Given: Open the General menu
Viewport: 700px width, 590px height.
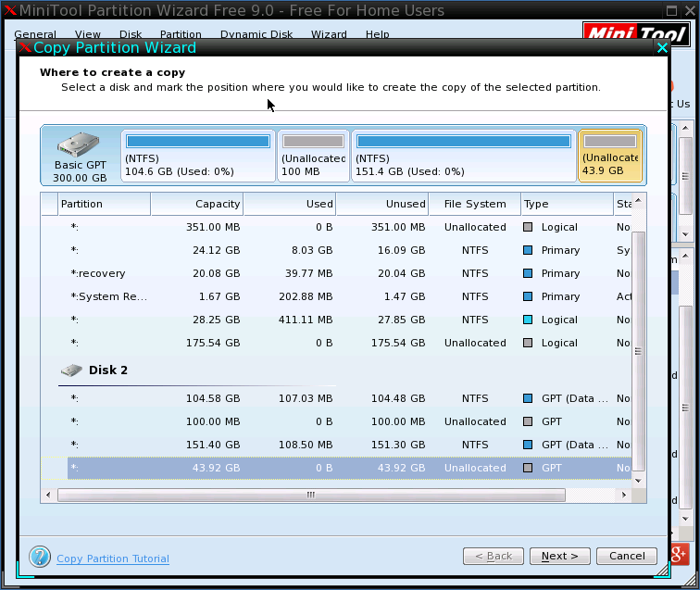Looking at the screenshot, I should point(35,34).
